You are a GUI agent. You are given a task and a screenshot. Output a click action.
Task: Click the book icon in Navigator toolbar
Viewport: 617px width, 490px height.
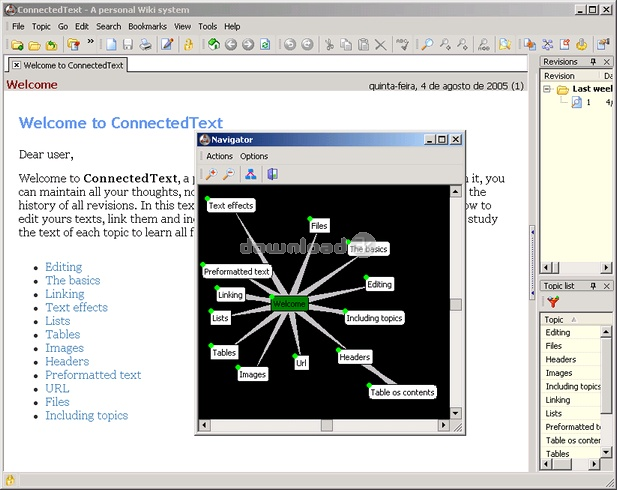[x=272, y=174]
